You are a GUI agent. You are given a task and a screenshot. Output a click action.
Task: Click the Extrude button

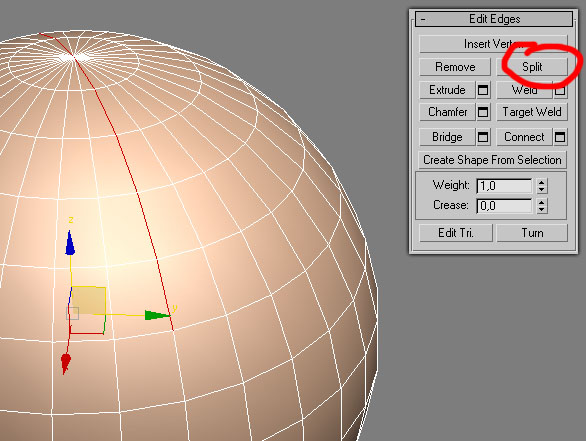point(447,90)
